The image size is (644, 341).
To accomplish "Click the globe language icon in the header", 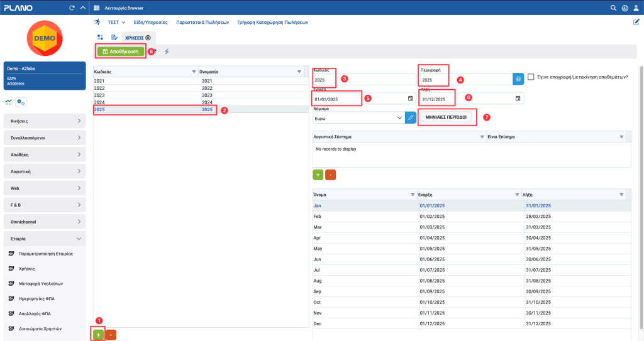I will 625,8.
